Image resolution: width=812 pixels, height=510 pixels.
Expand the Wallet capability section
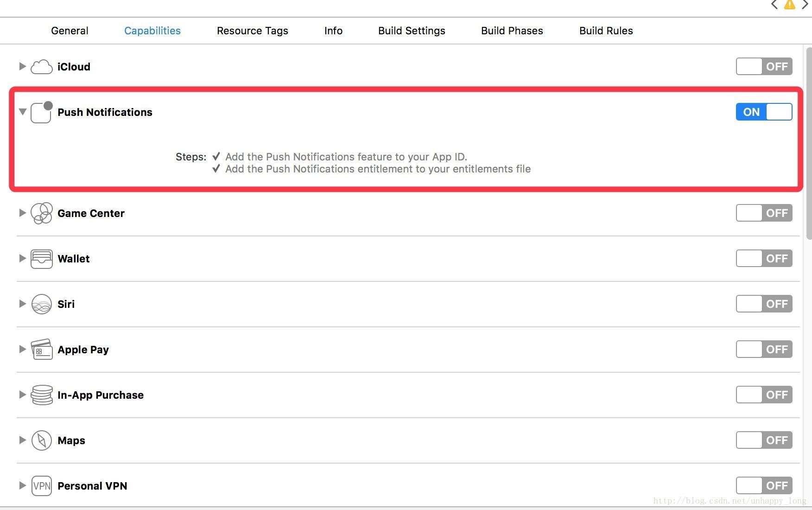click(x=22, y=258)
